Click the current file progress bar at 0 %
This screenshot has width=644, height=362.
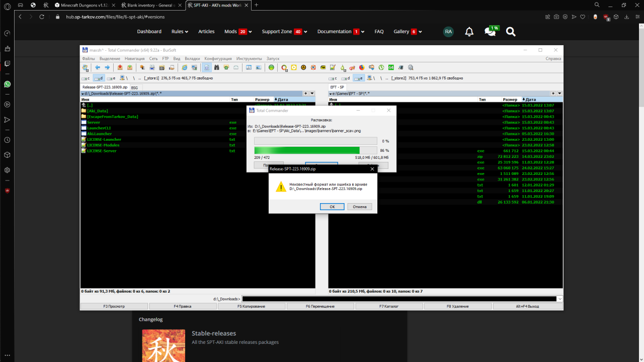[315, 141]
